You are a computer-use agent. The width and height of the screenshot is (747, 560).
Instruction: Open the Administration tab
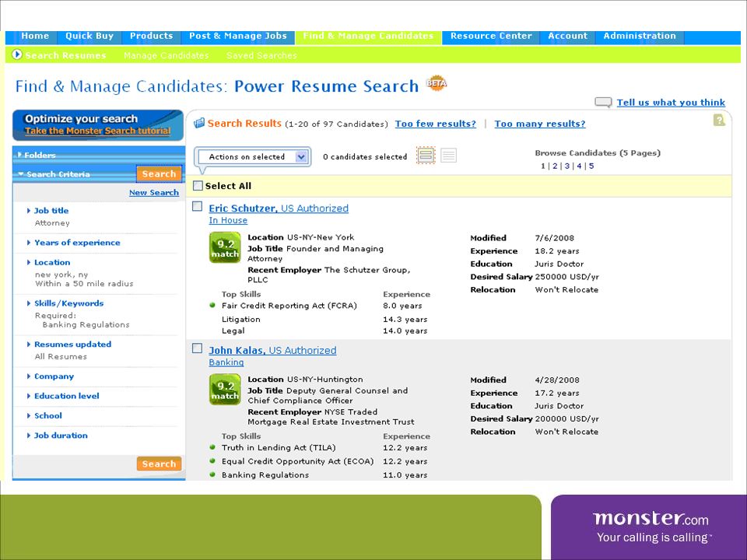pos(640,37)
